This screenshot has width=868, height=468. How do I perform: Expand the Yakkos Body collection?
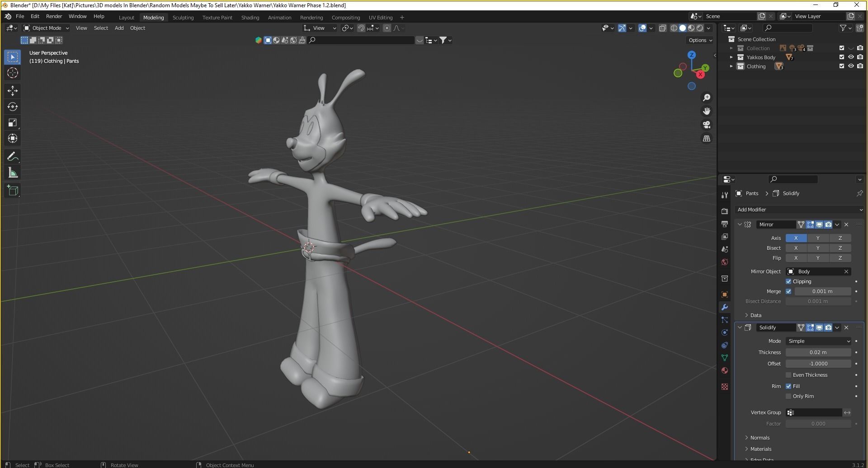tap(731, 57)
